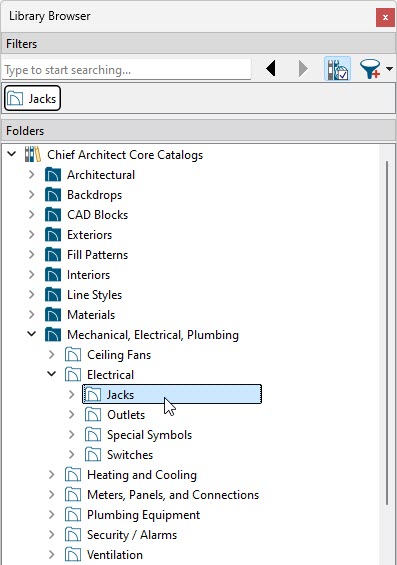This screenshot has height=565, width=397.
Task: Click the Plumbing Equipment folder icon
Action: [x=73, y=515]
